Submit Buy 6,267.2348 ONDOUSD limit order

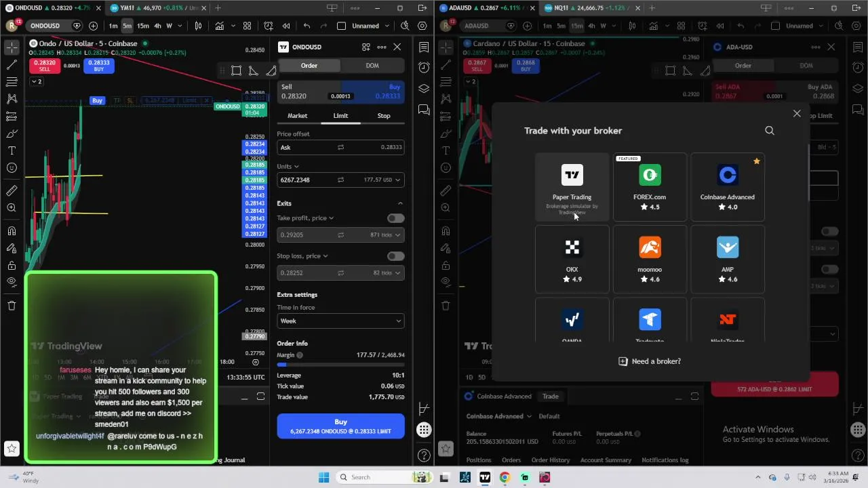(x=340, y=426)
